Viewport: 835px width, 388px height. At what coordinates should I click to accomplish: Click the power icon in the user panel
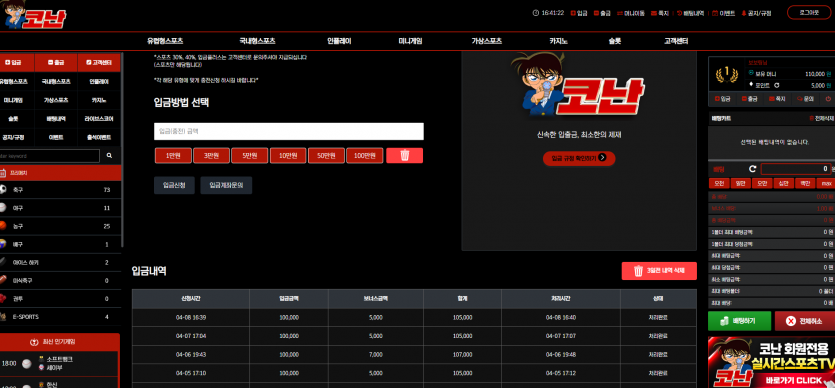coord(828,99)
